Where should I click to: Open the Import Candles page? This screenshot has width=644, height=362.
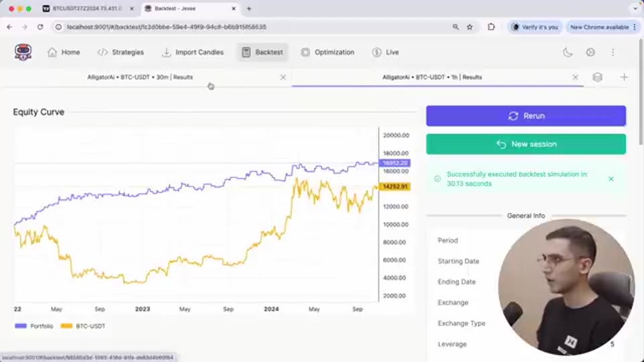pos(193,52)
